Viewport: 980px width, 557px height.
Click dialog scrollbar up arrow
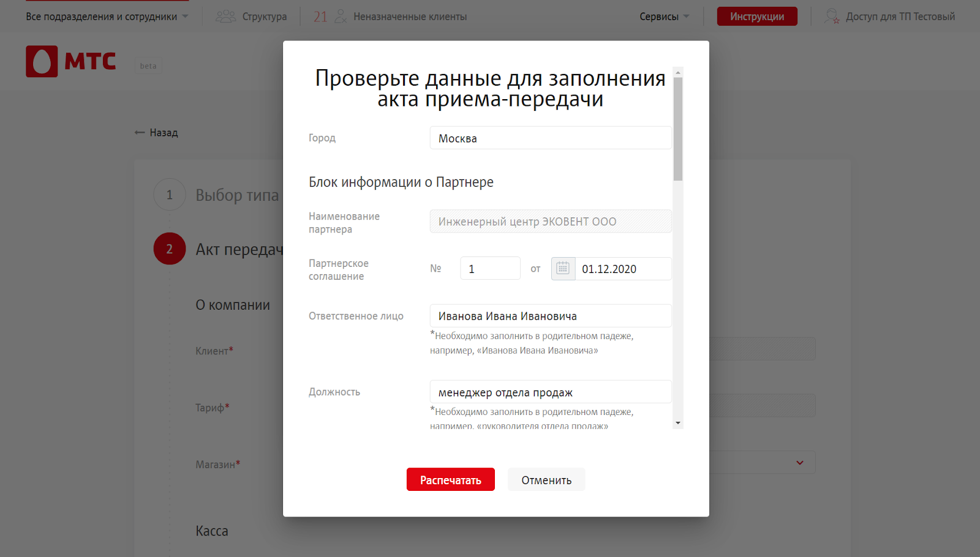[678, 72]
